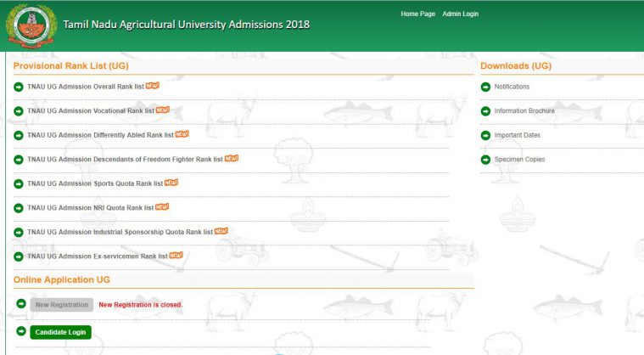The width and height of the screenshot is (644, 355).
Task: Click arrow icon beside New Registration button
Action: click(21, 304)
